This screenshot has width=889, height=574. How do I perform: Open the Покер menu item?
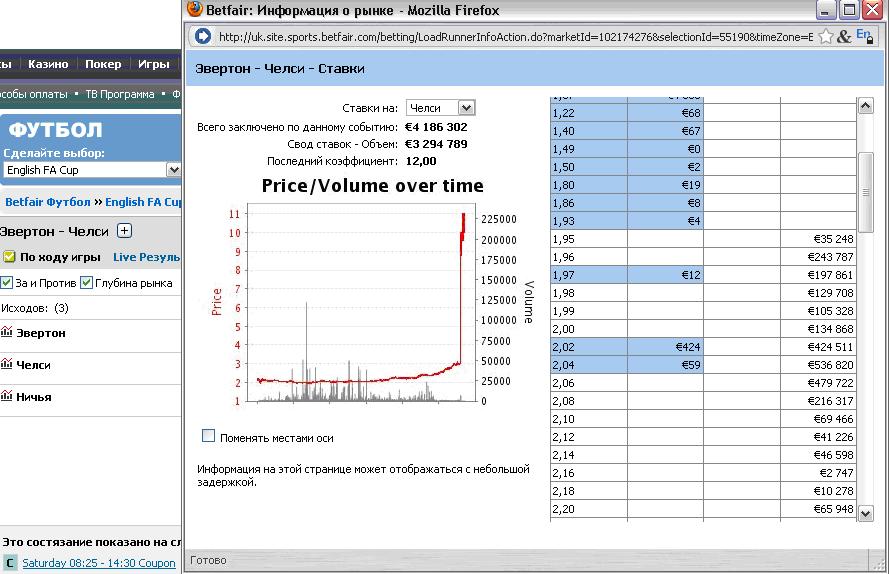pos(103,64)
